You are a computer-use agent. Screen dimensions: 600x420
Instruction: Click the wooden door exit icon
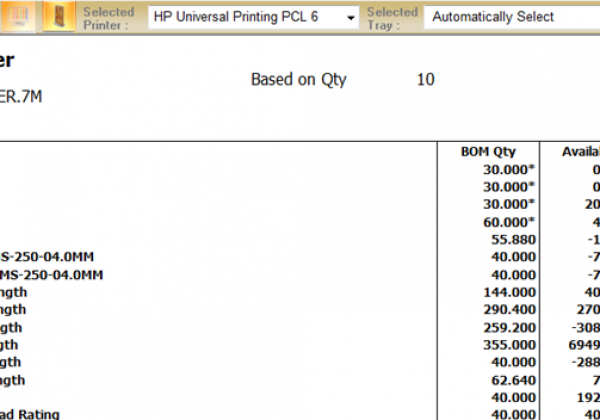tap(59, 16)
